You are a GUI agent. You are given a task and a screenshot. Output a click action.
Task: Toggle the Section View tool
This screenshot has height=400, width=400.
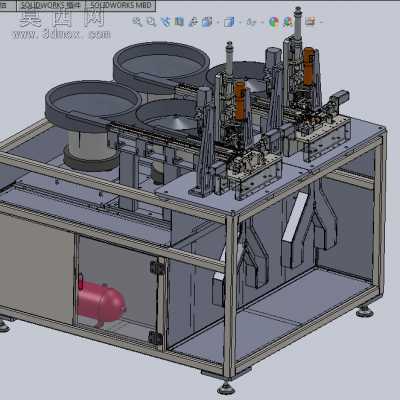179,22
